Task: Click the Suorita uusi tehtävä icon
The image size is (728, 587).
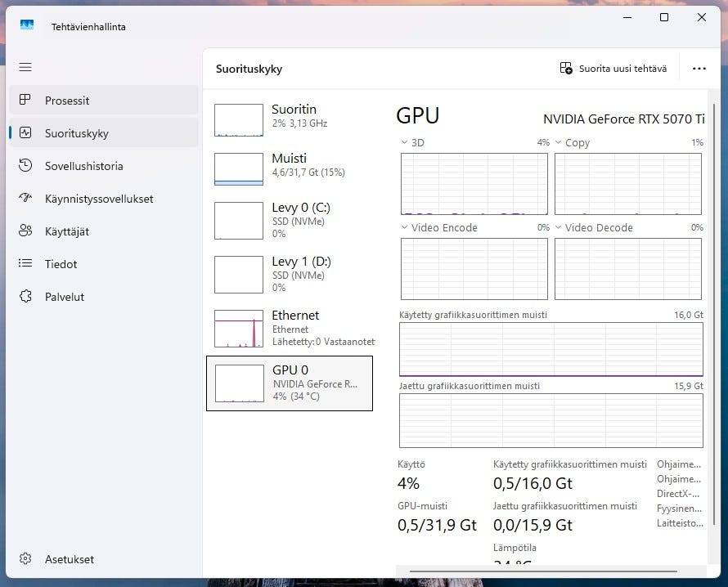Action: (x=565, y=68)
